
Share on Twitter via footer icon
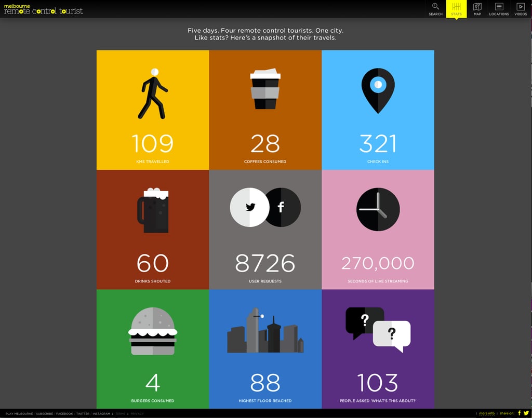[x=526, y=413]
